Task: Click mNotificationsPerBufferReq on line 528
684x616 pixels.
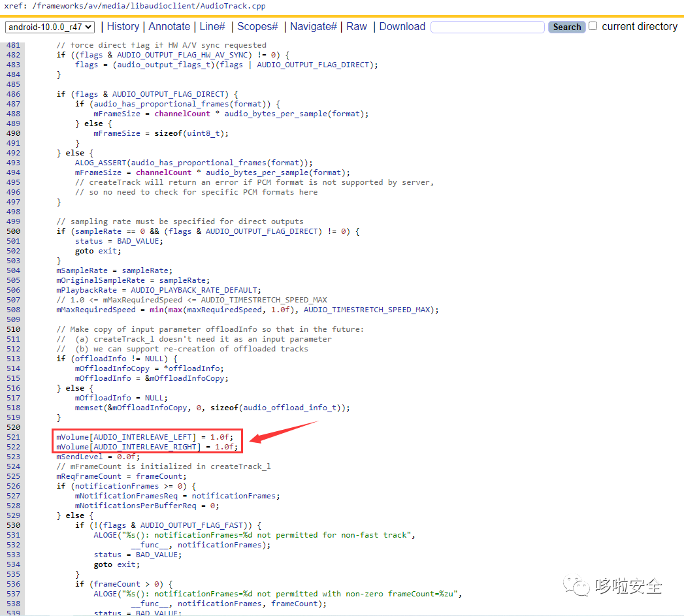Action: (135, 506)
